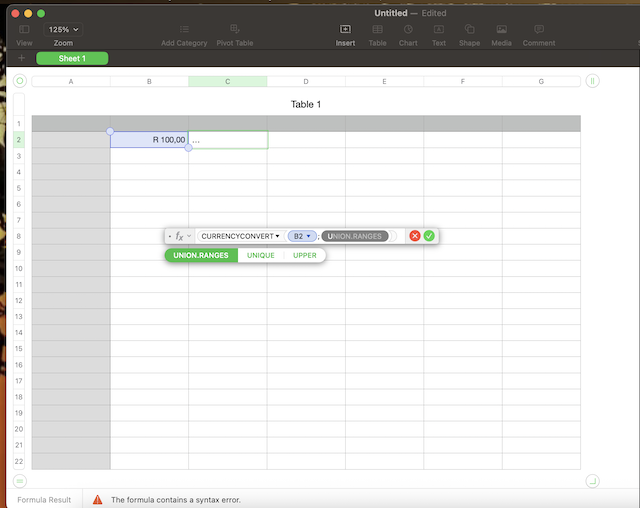Click the Table toolbar icon

[x=378, y=29]
